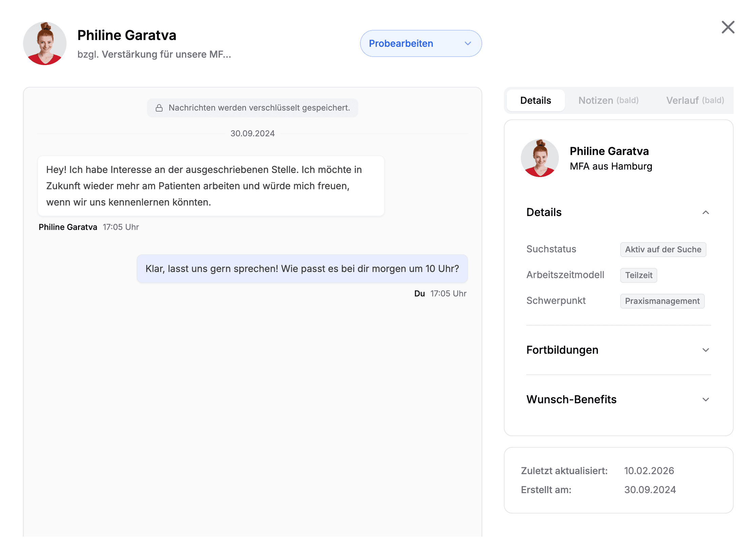Click the 30.09.2024 date divider

tap(252, 133)
